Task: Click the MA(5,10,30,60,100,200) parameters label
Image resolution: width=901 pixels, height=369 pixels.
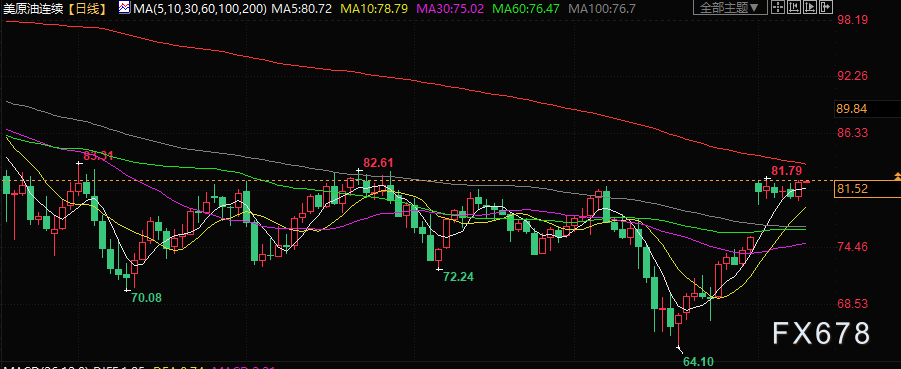Action: (x=199, y=9)
